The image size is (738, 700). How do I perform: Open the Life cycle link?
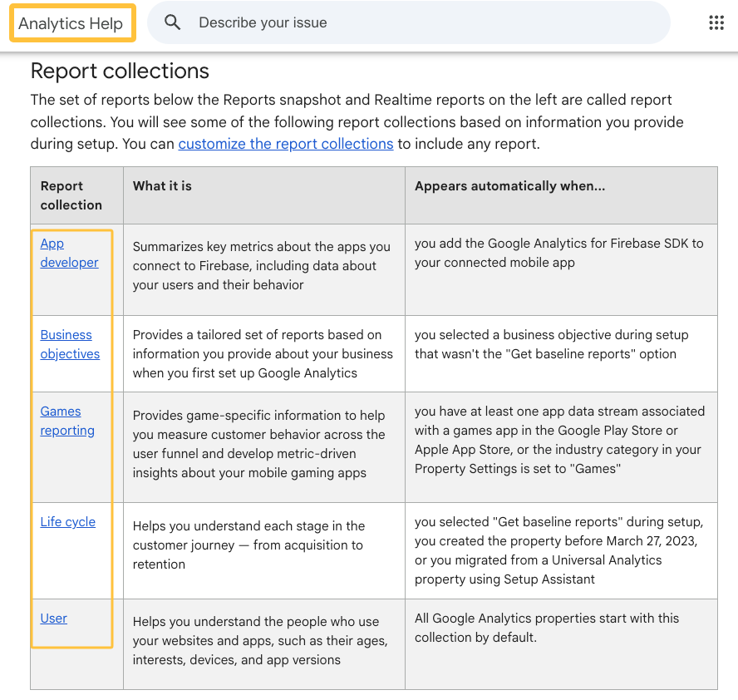coord(68,521)
